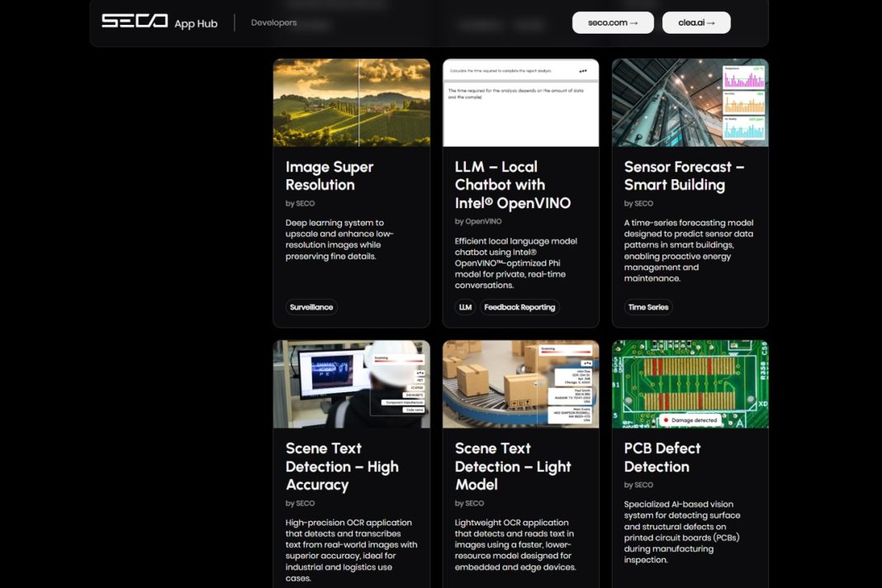
Task: Open the LLM Local Chatbot app
Action: coord(505,184)
